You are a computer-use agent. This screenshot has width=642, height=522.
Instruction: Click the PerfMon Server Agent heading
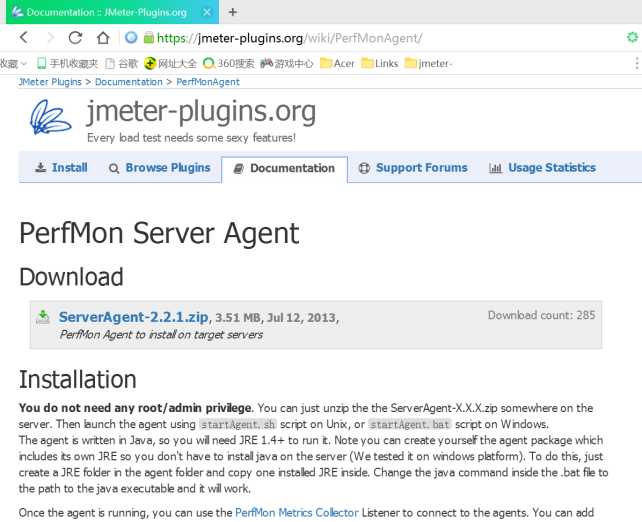[x=159, y=234]
